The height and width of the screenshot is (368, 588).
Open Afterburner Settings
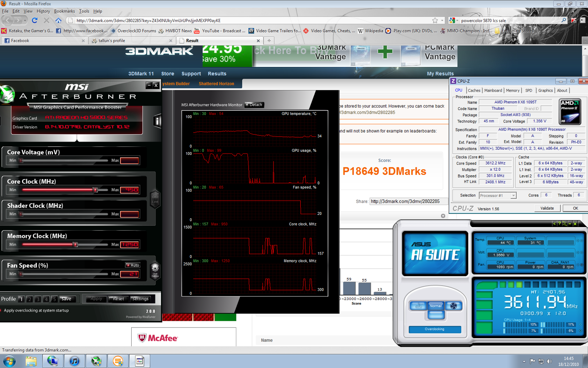tap(140, 299)
